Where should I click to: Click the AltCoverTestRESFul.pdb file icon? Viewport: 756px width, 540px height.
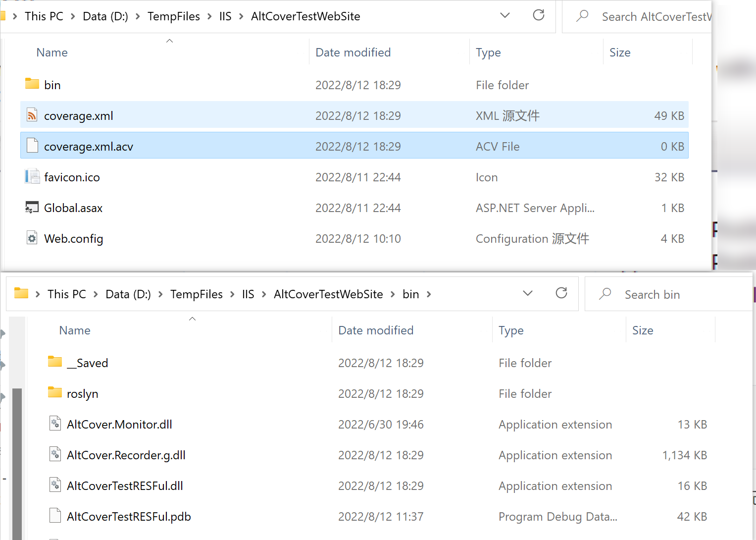click(55, 516)
